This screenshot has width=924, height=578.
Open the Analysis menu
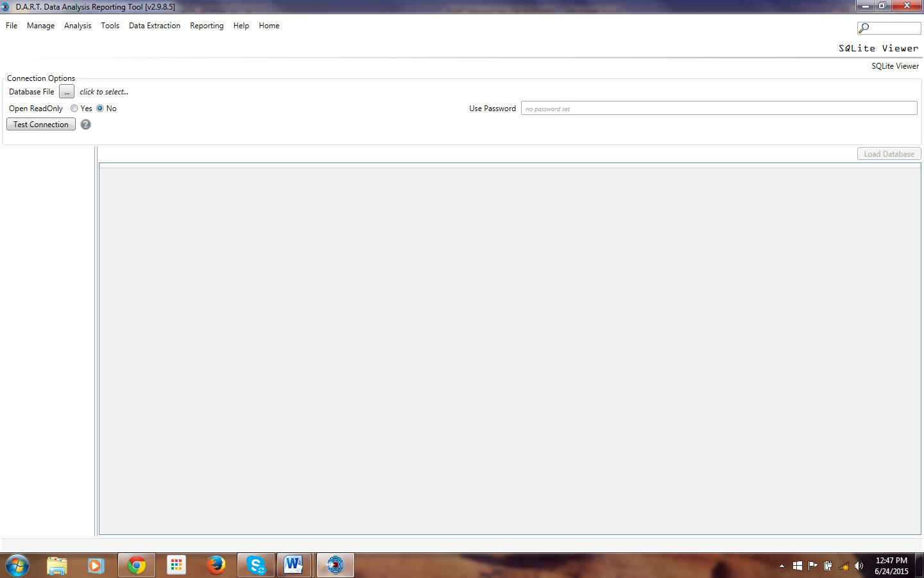pyautogui.click(x=78, y=26)
